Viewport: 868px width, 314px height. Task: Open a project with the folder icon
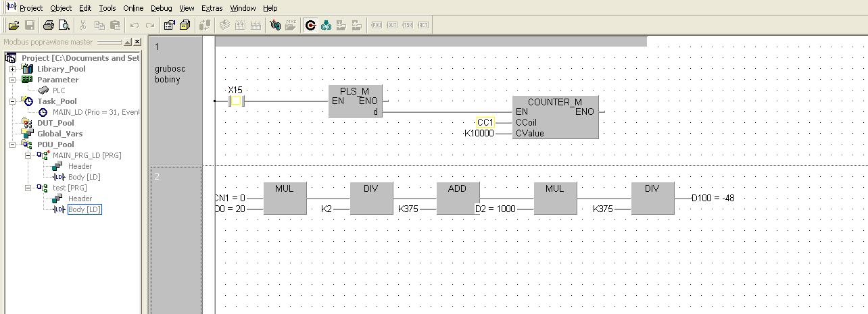click(x=14, y=25)
